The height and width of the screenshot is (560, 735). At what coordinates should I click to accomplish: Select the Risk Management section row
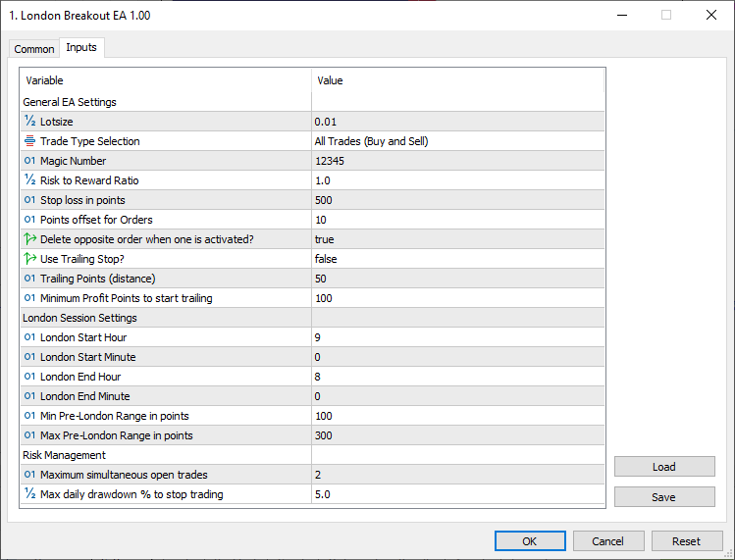pos(312,455)
